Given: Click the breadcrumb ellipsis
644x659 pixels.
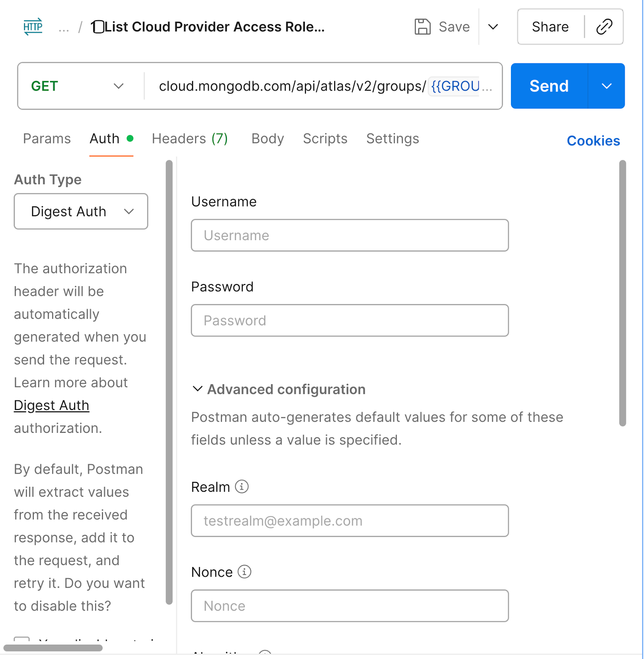Looking at the screenshot, I should pos(64,28).
